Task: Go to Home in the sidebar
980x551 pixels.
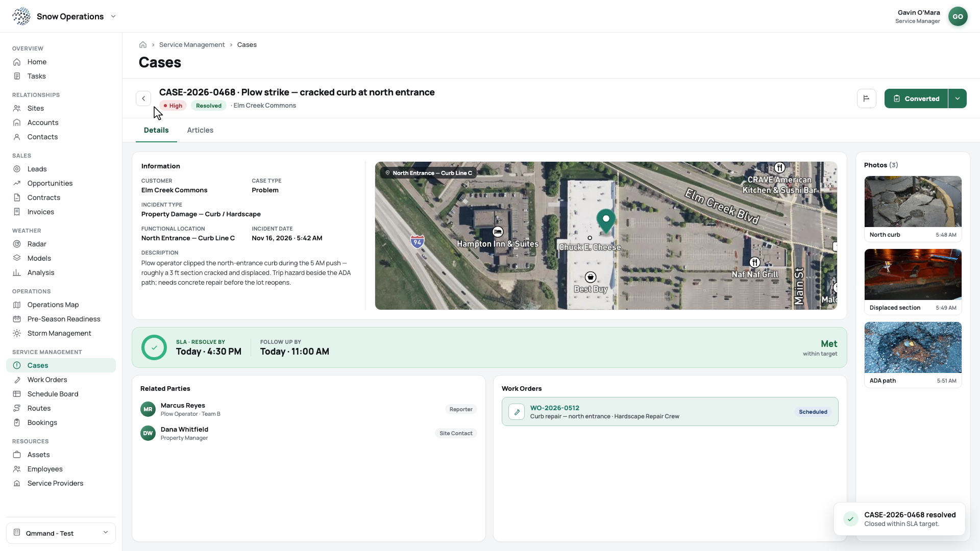Action: (61, 62)
